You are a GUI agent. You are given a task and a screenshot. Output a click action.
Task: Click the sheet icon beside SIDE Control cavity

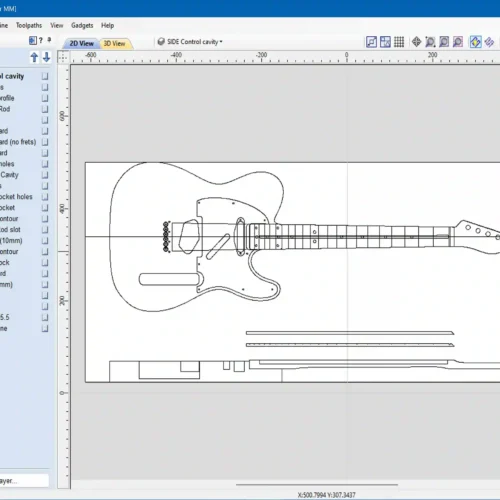point(161,42)
